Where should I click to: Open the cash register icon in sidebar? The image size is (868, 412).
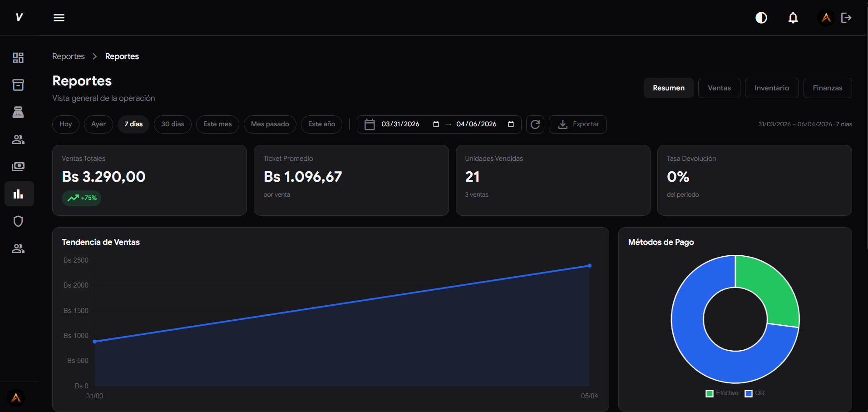18,112
